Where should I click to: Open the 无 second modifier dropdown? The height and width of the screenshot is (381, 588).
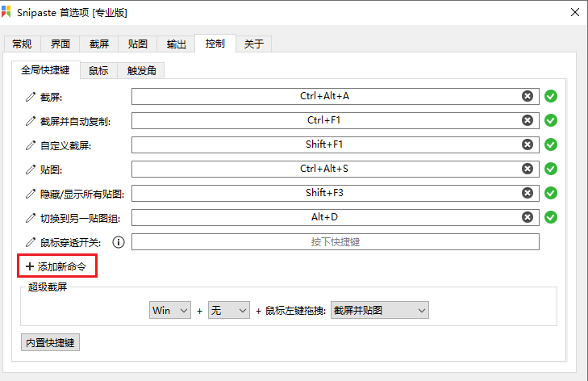[x=229, y=310]
